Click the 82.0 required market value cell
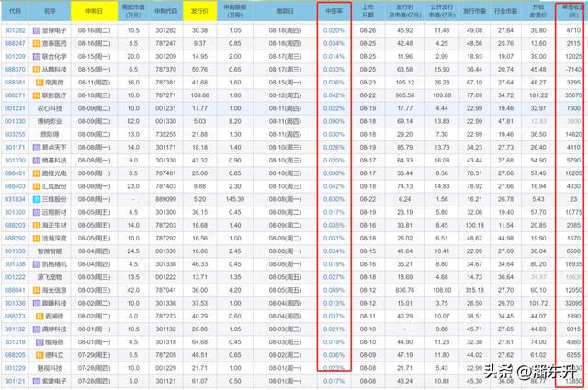The image size is (588, 390). click(x=133, y=121)
